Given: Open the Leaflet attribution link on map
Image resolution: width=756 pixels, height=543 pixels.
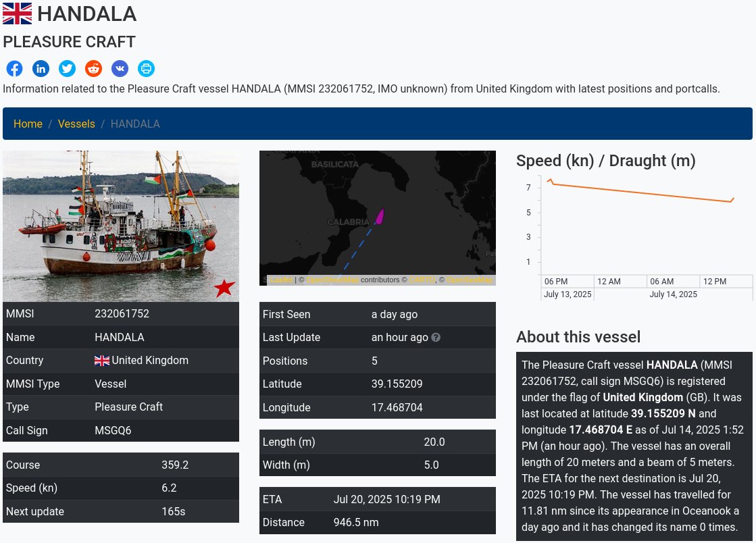Looking at the screenshot, I should click(282, 280).
